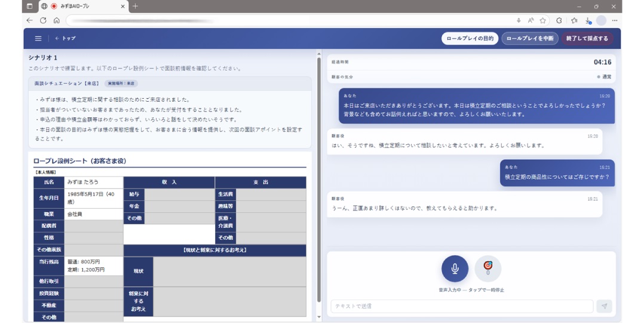Go to browser home page
Screen dimensions: 644x323
point(57,20)
